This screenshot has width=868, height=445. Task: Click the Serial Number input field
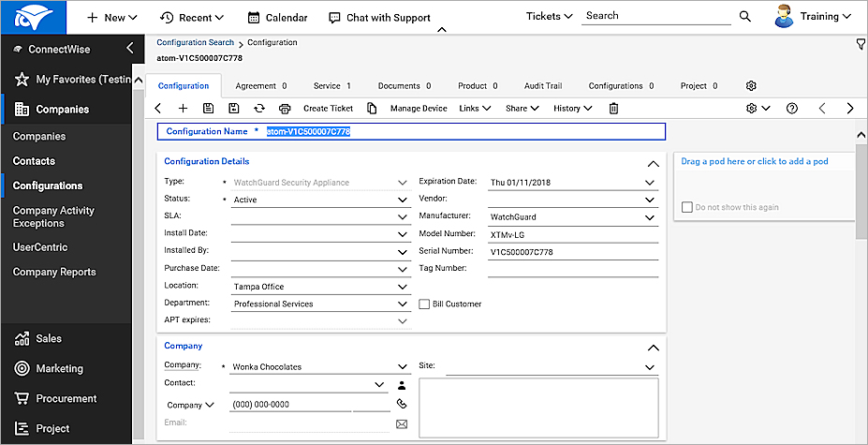pyautogui.click(x=573, y=252)
